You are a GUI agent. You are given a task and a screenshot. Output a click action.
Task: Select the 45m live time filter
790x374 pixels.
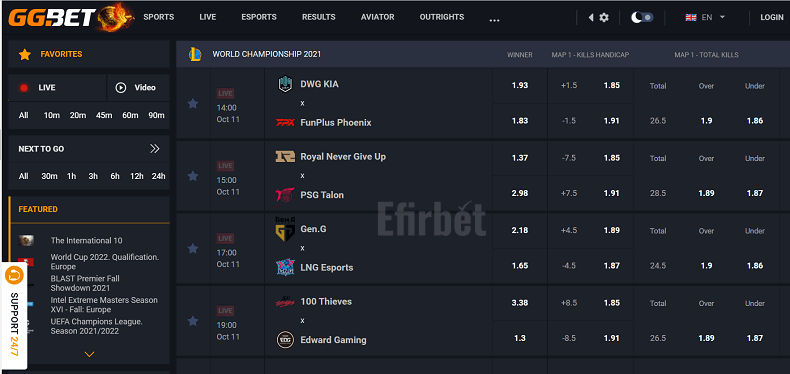click(104, 115)
